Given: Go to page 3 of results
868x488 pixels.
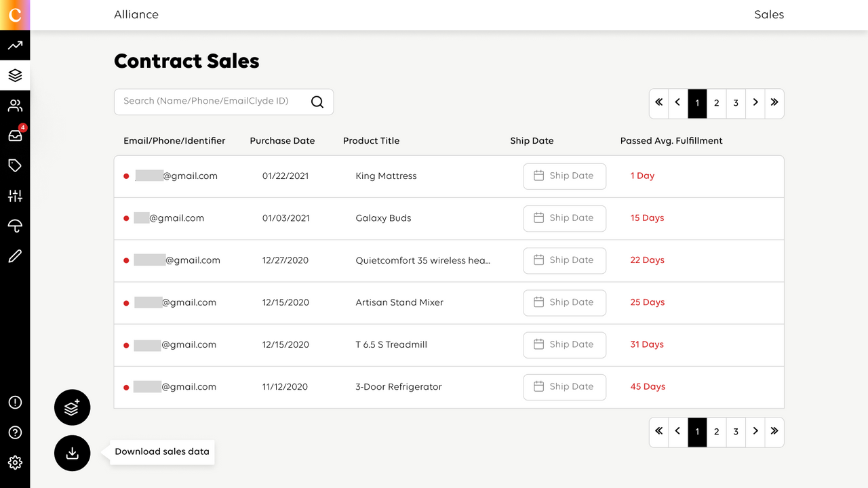Looking at the screenshot, I should pos(736,103).
